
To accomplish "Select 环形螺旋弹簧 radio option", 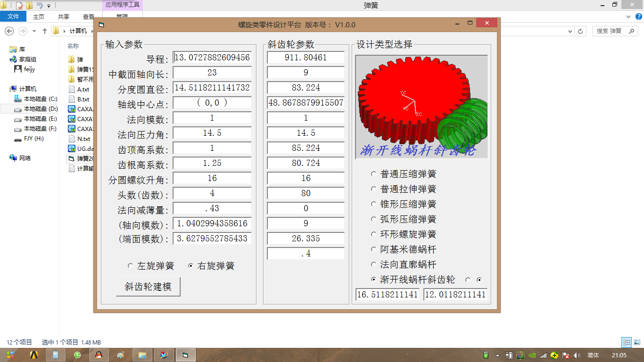I will [404, 234].
